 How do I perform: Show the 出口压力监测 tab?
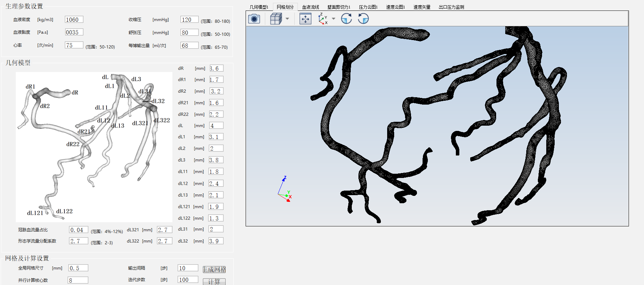[x=451, y=7]
